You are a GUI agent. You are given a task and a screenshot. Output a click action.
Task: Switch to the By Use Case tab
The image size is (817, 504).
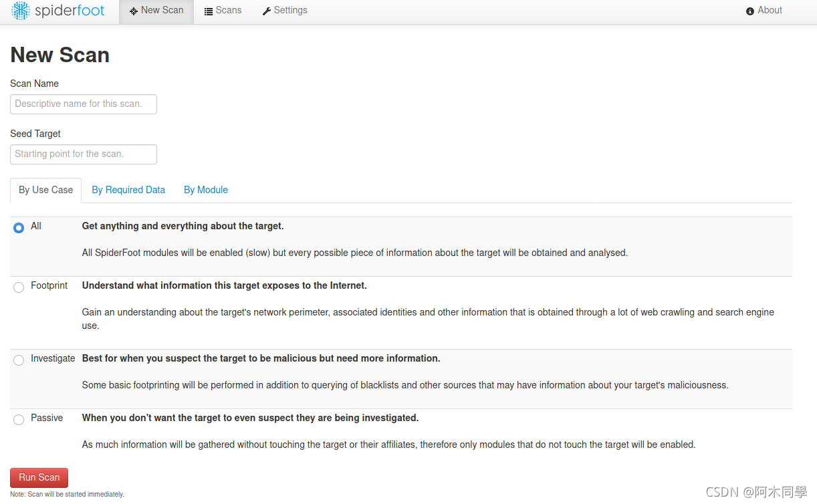coord(45,190)
